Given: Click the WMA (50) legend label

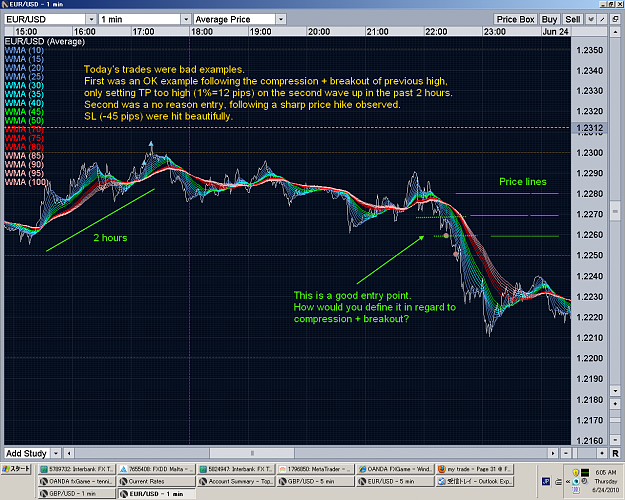Looking at the screenshot, I should [25, 120].
